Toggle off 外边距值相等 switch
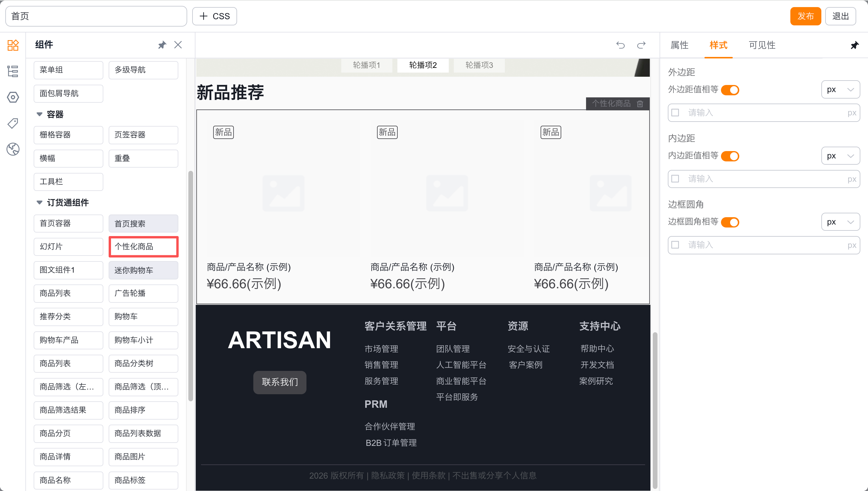This screenshot has height=491, width=868. [x=730, y=90]
